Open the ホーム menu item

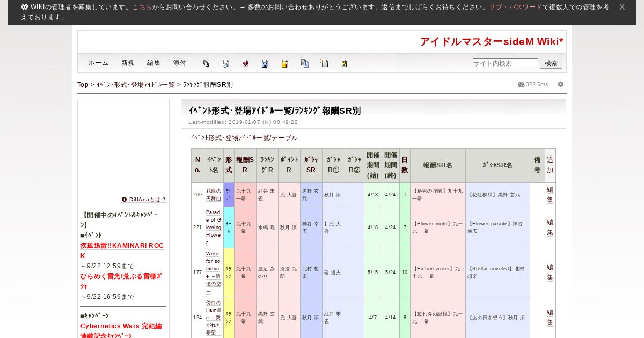tap(98, 63)
